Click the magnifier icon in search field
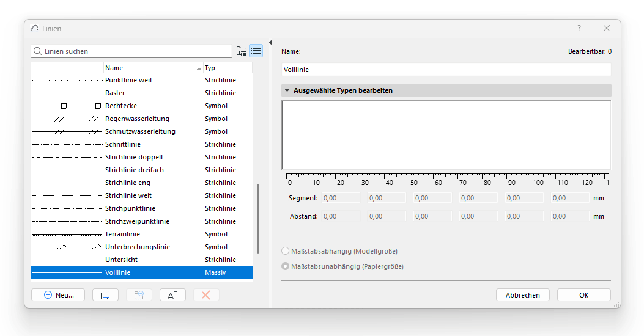Viewport: 644px width, 336px height. (38, 52)
